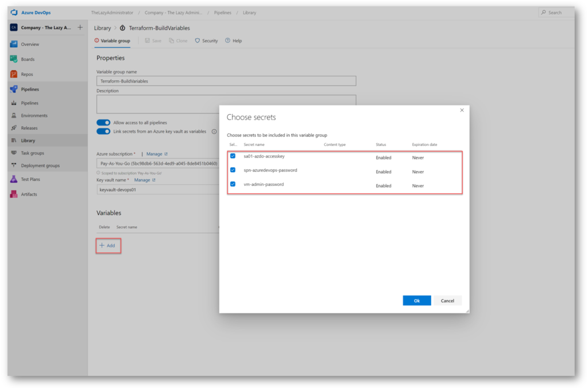The height and width of the screenshot is (388, 588).
Task: Open the Test Plans flask icon
Action: [14, 179]
